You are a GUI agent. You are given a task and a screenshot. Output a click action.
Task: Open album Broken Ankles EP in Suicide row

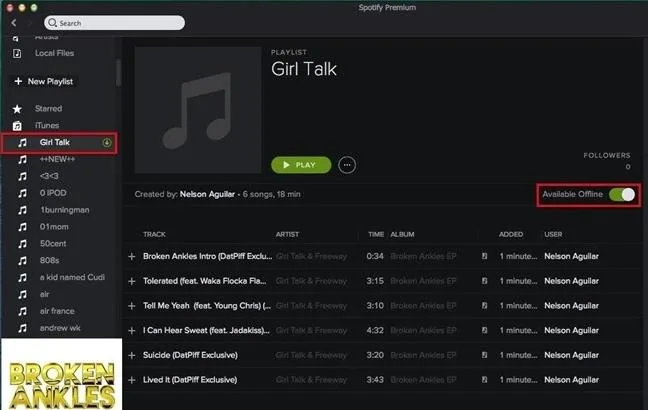423,355
